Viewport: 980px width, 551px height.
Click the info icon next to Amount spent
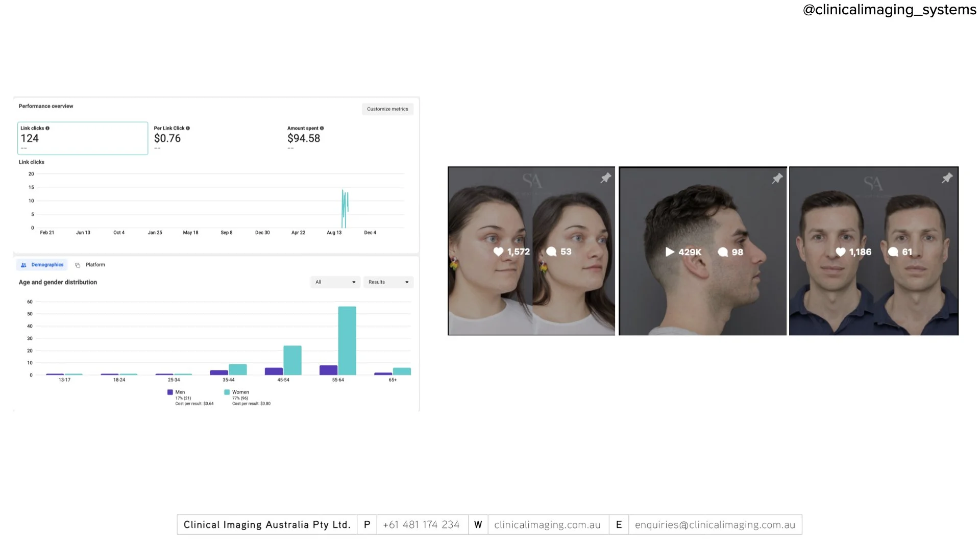click(322, 128)
